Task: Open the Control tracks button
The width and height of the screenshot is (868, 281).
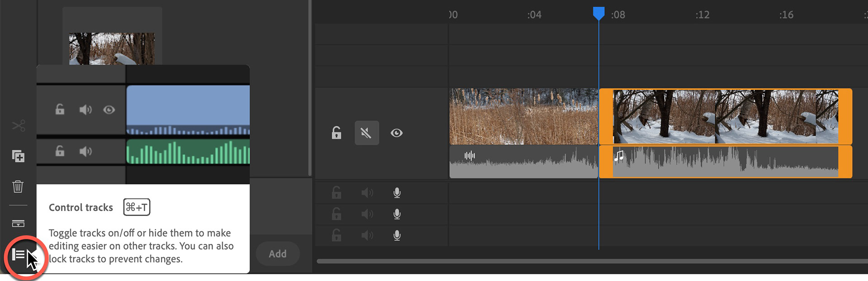Action: click(x=19, y=255)
